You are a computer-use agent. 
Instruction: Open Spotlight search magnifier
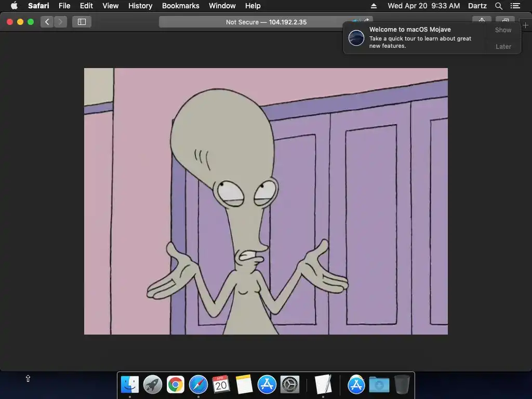point(498,6)
